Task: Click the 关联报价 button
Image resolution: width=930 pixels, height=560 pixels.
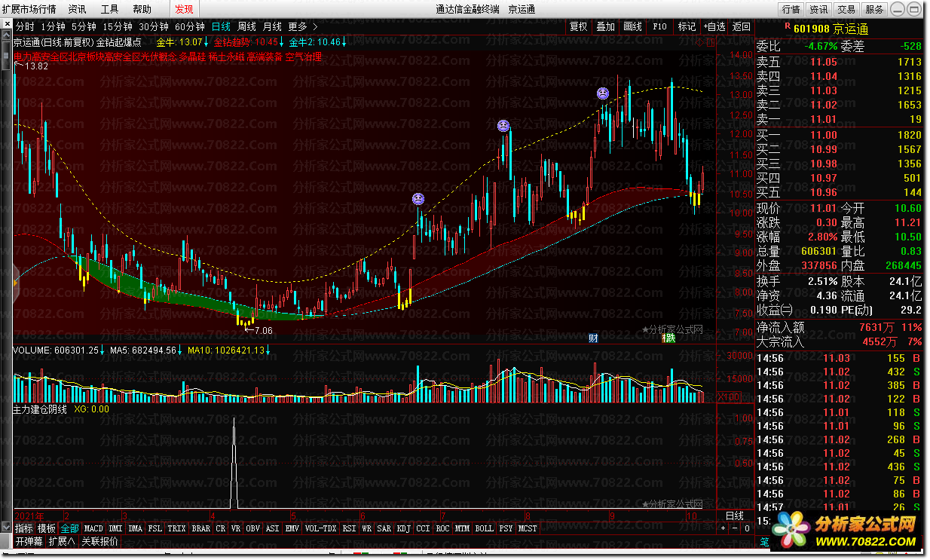Action: click(100, 541)
